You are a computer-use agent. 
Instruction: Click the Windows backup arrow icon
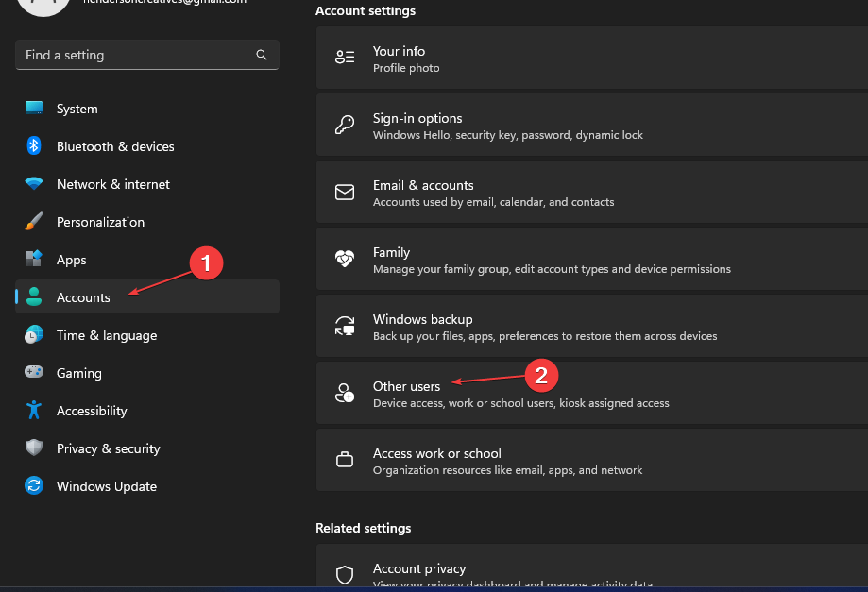tap(344, 326)
